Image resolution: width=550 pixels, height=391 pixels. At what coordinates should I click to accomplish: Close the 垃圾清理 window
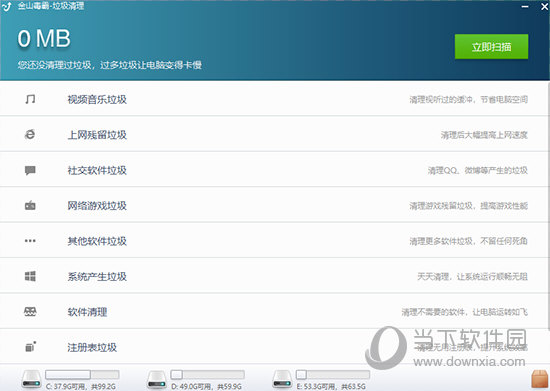pyautogui.click(x=544, y=6)
